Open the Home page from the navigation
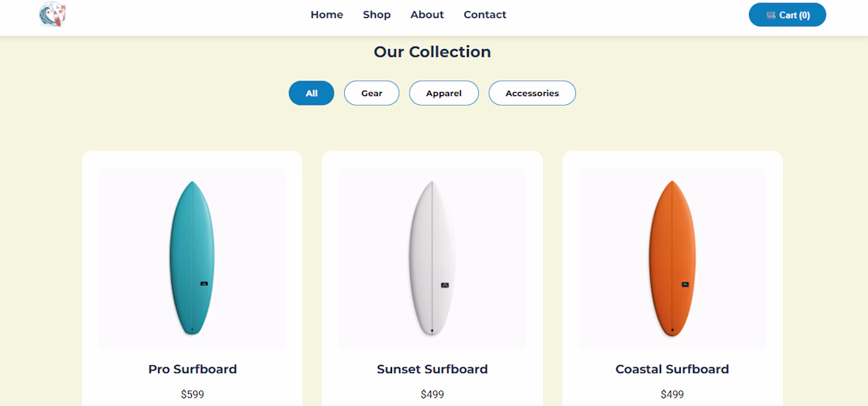Image resolution: width=868 pixels, height=406 pixels. tap(327, 15)
